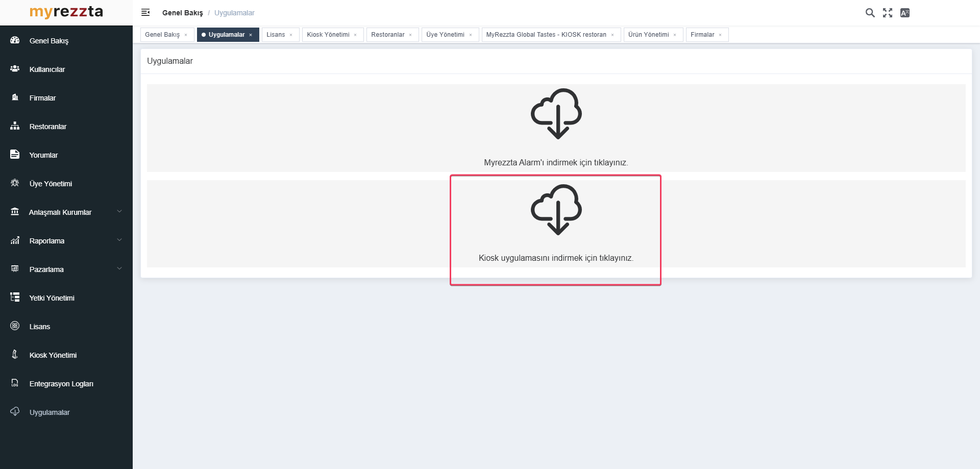Click 'Myrezzta Alarm'ı indirmek için tıklayınız.' text
Viewport: 980px width, 469px height.
click(x=556, y=162)
